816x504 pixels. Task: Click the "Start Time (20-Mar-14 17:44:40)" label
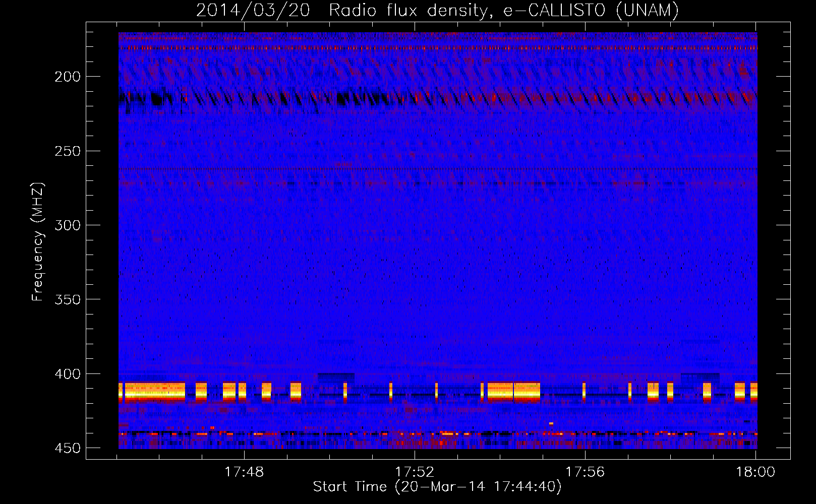click(x=437, y=487)
